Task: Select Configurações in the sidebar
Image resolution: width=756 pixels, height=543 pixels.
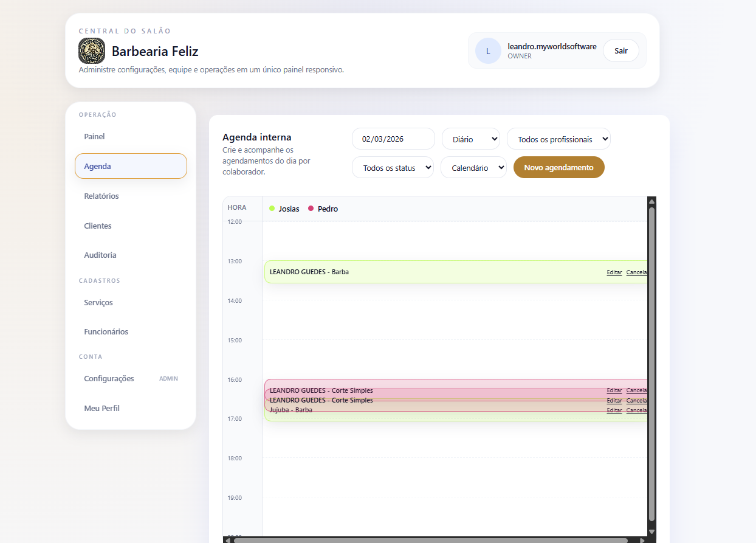Action: (109, 379)
